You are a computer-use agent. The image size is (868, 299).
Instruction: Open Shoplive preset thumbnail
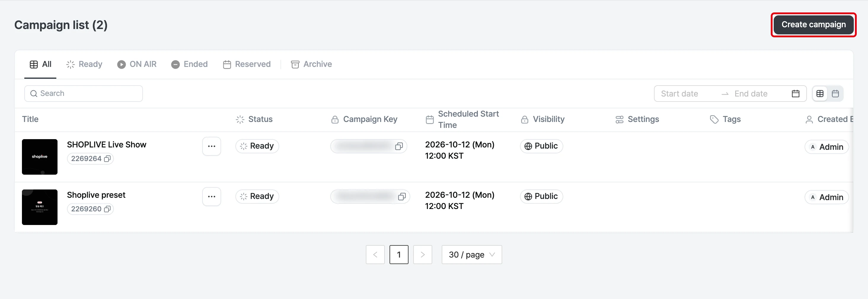(40, 207)
